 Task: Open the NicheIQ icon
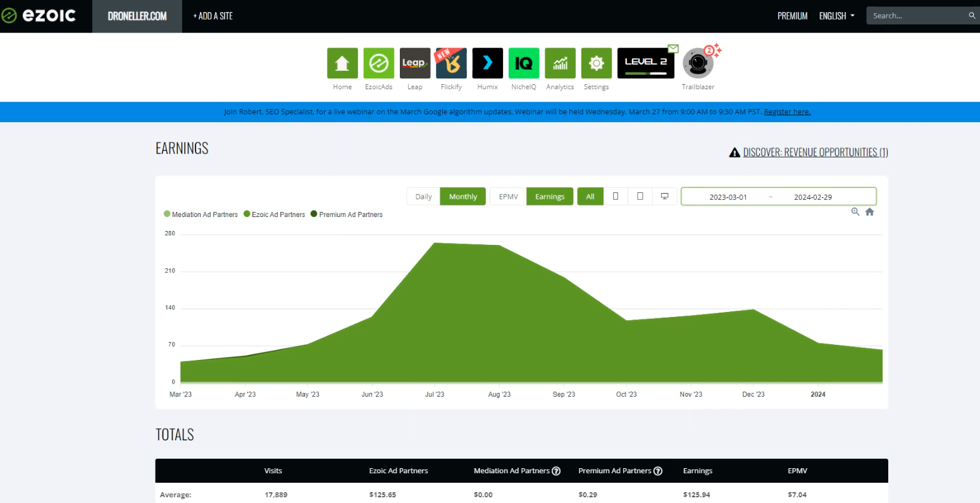[524, 63]
